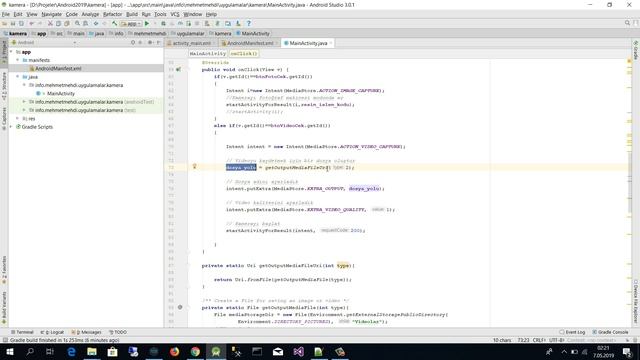Toggle the Favorites tool window
Screen dimensions: 640x360
[4, 269]
